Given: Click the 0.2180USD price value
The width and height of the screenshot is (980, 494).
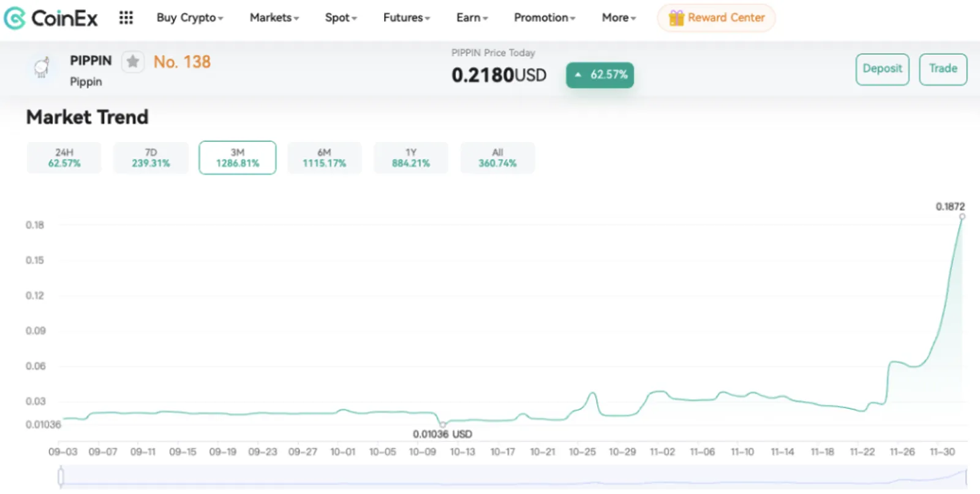Looking at the screenshot, I should [x=499, y=75].
